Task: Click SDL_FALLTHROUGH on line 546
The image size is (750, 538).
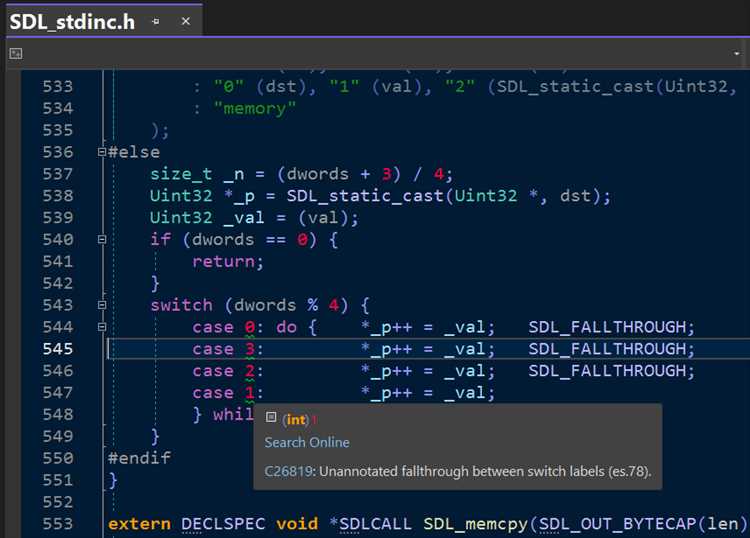Action: point(607,371)
